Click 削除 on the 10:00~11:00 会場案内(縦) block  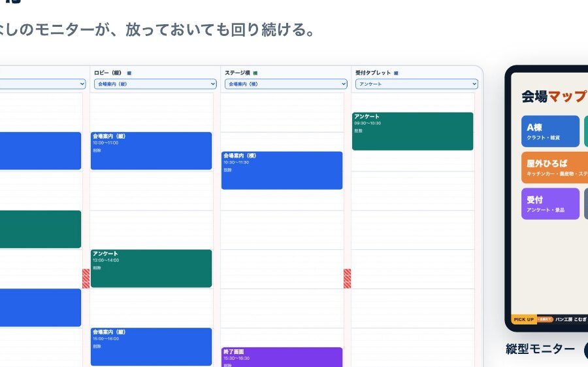[97, 150]
